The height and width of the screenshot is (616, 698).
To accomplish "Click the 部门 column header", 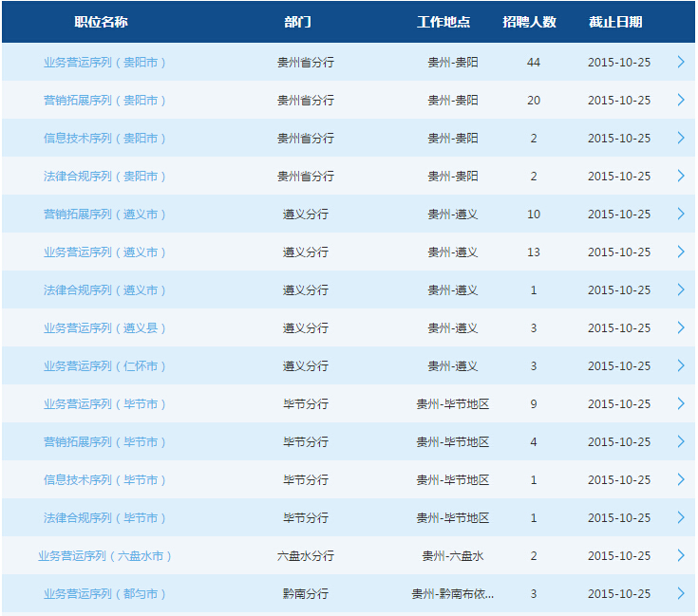I will (297, 22).
